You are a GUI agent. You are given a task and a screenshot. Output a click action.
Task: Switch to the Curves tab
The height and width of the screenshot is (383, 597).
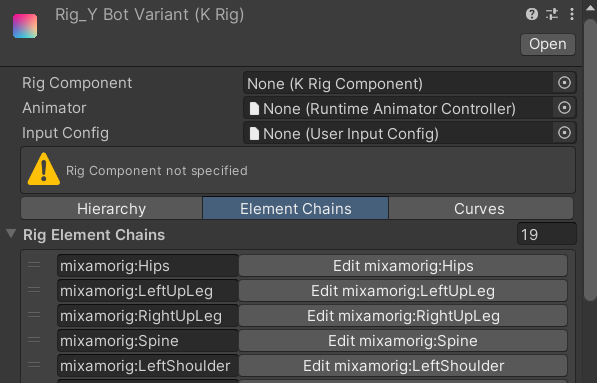tap(480, 208)
